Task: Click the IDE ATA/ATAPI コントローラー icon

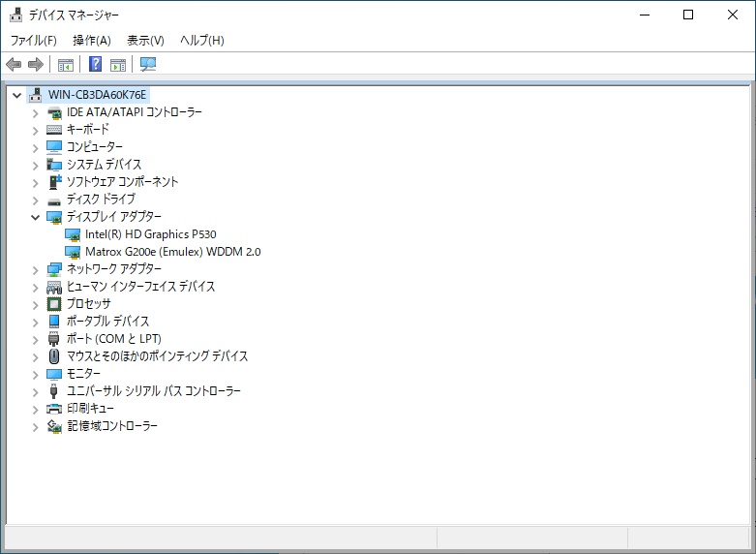Action: click(54, 113)
